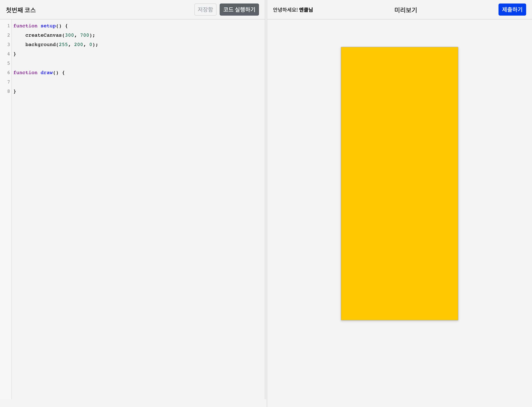The height and width of the screenshot is (407, 532).
Task: Click the setup function name
Action: click(48, 26)
